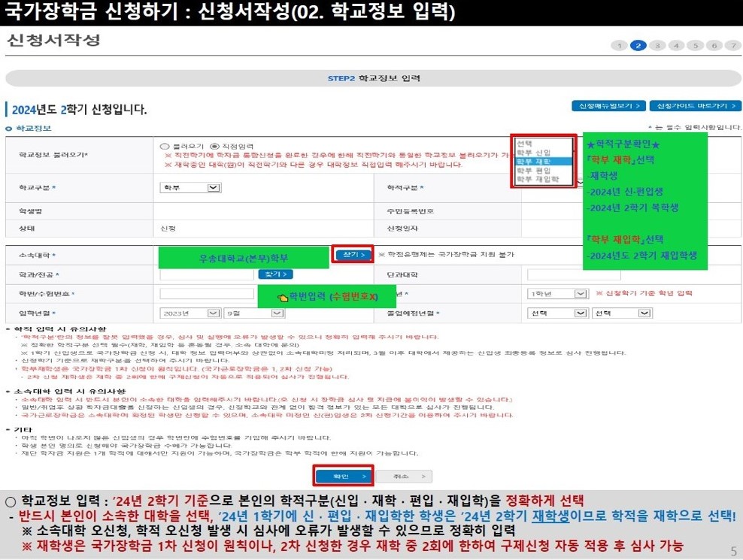Click 찾기 button for 소속대학

353,255
